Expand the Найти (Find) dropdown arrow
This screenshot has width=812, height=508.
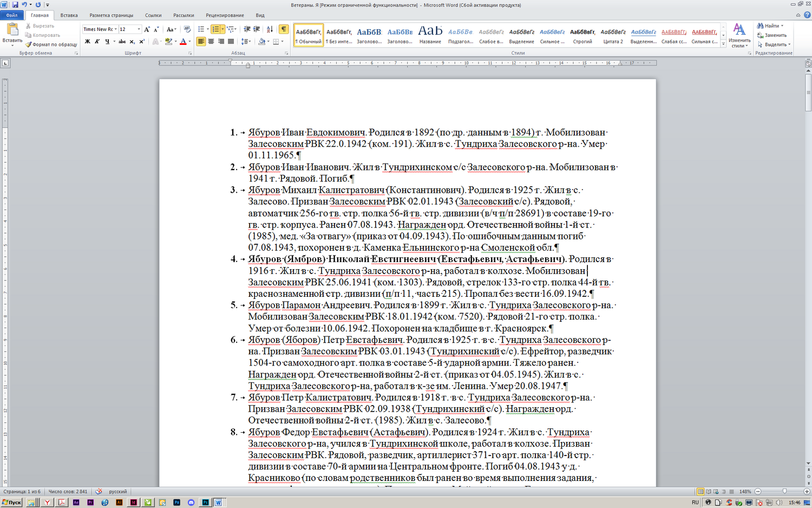click(x=782, y=26)
